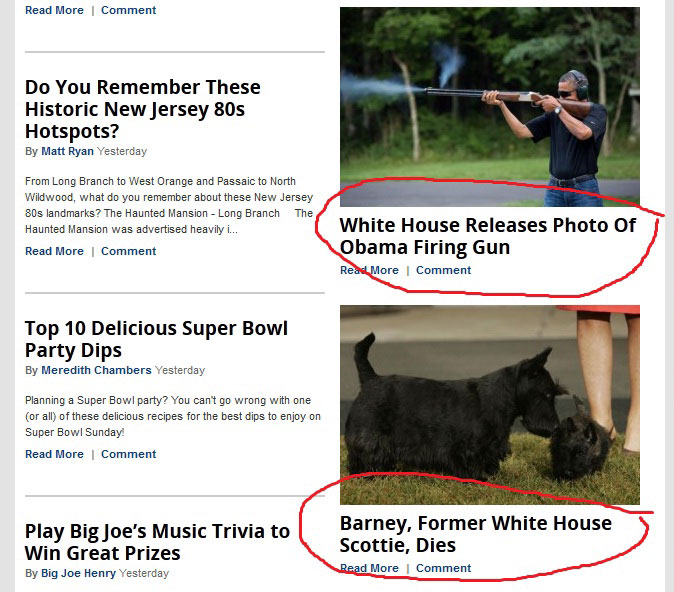Click Read More under Super Bowl Dips article
The image size is (674, 592).
(x=54, y=454)
